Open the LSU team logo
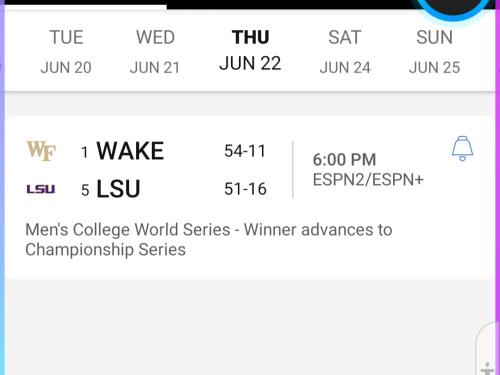Image resolution: width=500 pixels, height=375 pixels. (41, 189)
